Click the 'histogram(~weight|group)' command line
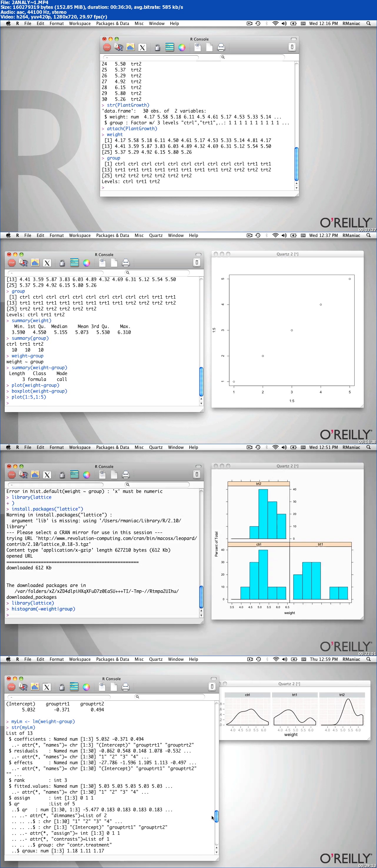This screenshot has width=377, height=868. [43, 609]
